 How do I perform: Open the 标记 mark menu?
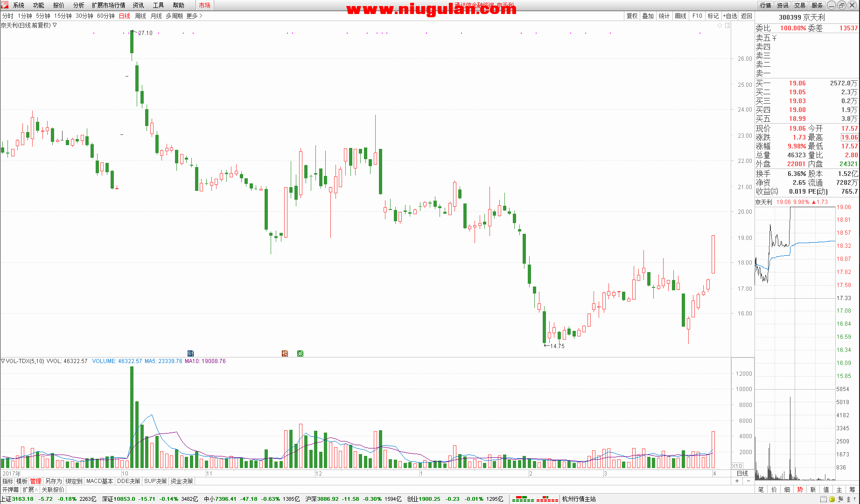[x=713, y=16]
